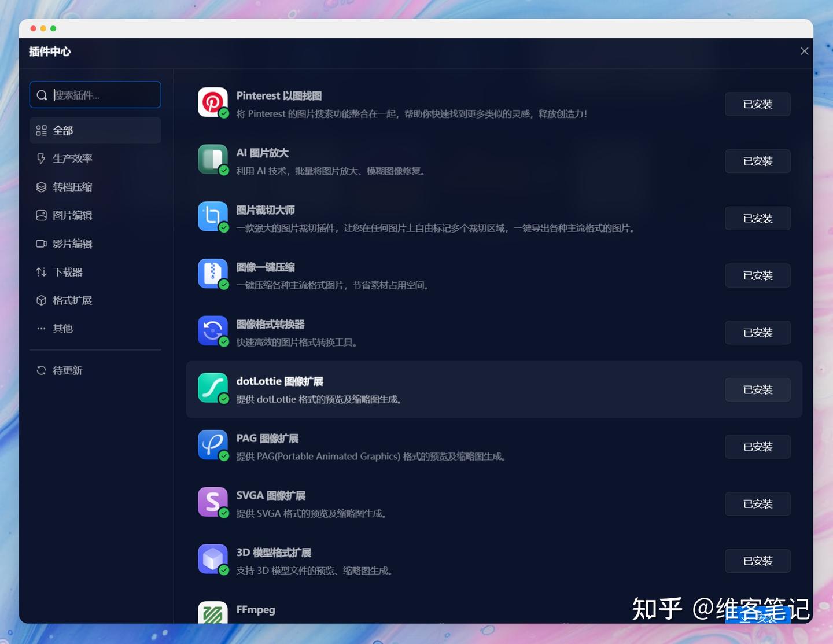Click 已安装 next to Pinterest 以图找图

click(x=757, y=104)
